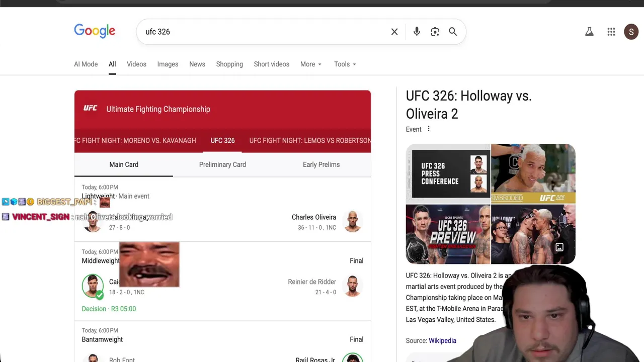This screenshot has height=362, width=644.
Task: Open UFC 326 Preview image thumbnail
Action: (448, 234)
